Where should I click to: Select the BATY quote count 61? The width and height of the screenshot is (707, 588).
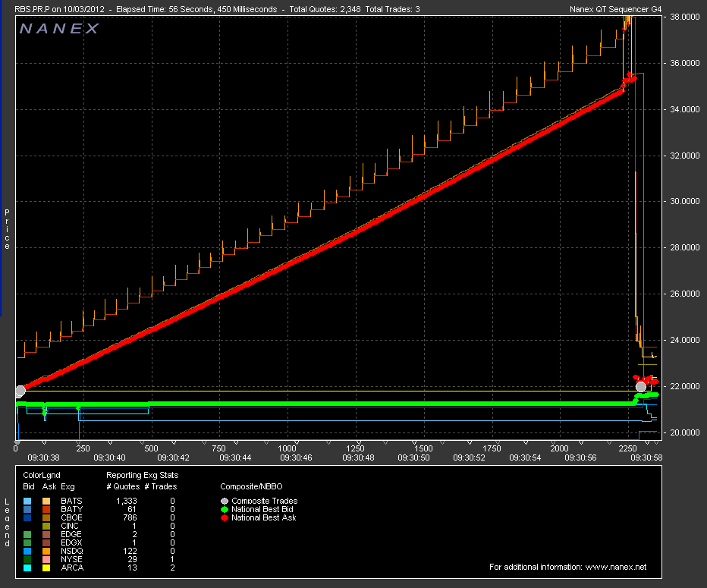tap(132, 510)
